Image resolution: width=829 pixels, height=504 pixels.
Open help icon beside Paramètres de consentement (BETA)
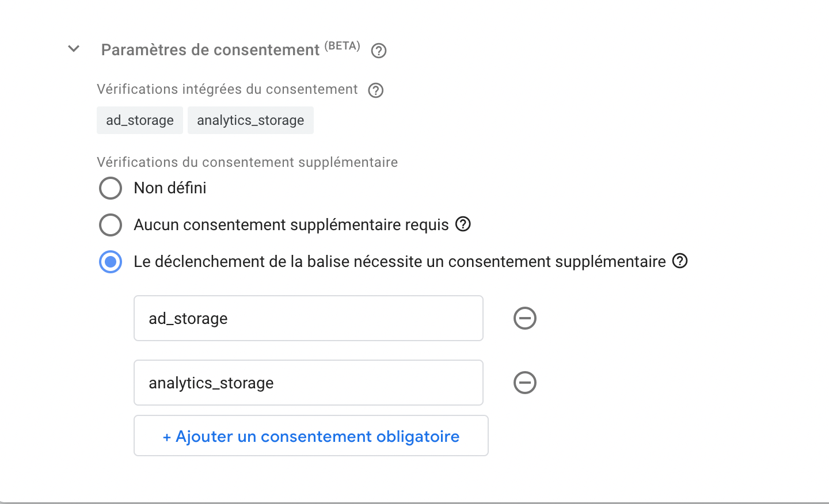[x=379, y=51]
